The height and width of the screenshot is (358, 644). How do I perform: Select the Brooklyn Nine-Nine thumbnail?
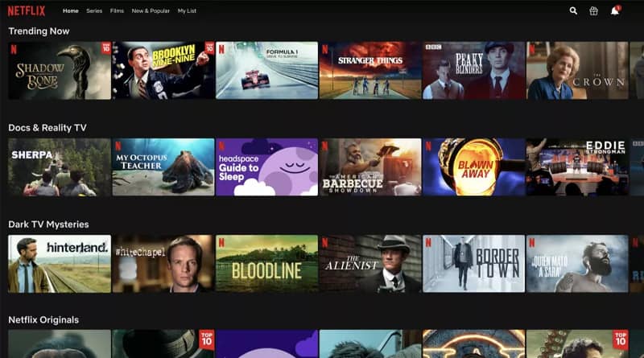pyautogui.click(x=163, y=70)
